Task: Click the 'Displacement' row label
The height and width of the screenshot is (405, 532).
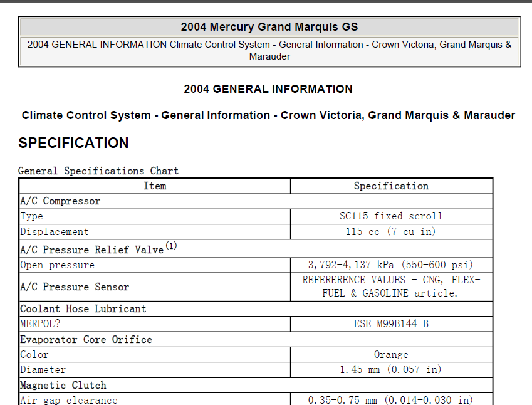Action: 55,232
